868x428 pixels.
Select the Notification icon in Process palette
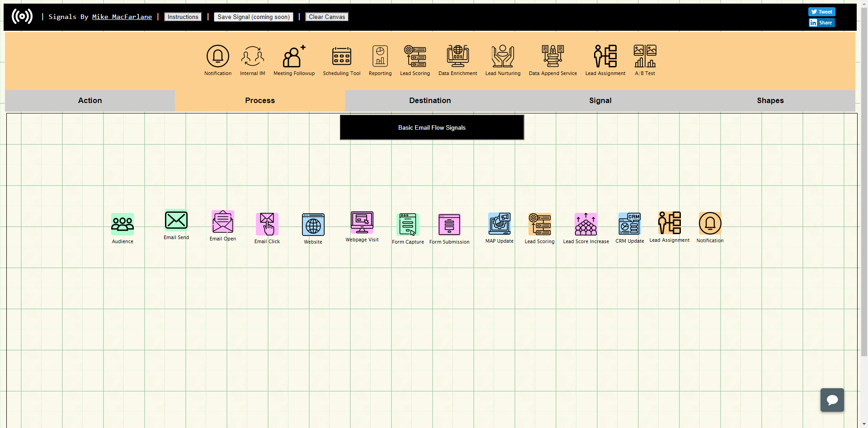coord(218,56)
